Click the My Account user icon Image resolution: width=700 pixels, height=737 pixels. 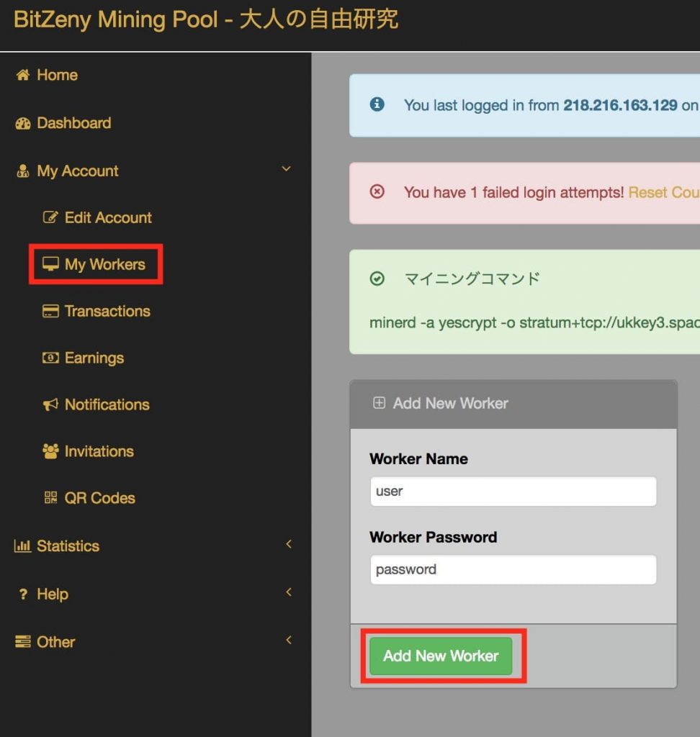[22, 171]
